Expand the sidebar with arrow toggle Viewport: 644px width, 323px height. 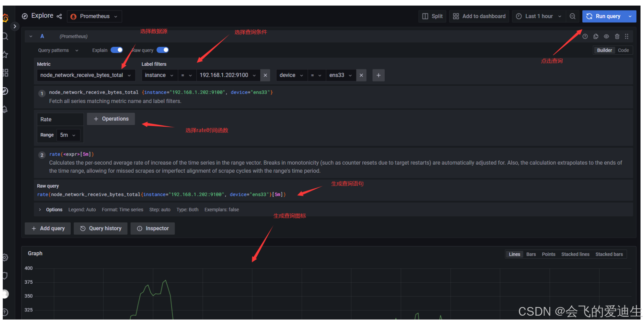pyautogui.click(x=15, y=26)
